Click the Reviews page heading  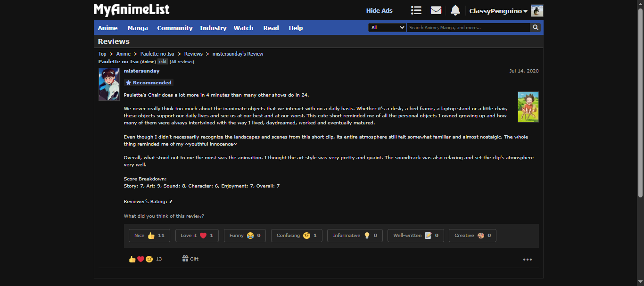pyautogui.click(x=114, y=41)
